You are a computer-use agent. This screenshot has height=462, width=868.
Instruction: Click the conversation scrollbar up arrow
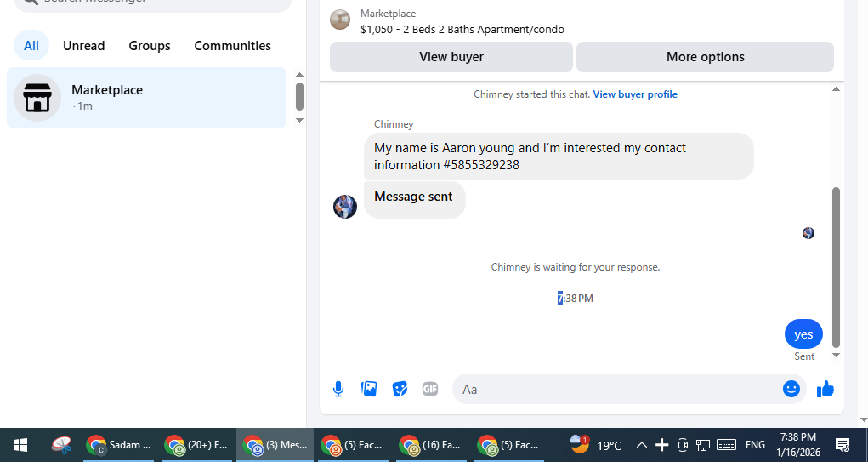[x=836, y=89]
